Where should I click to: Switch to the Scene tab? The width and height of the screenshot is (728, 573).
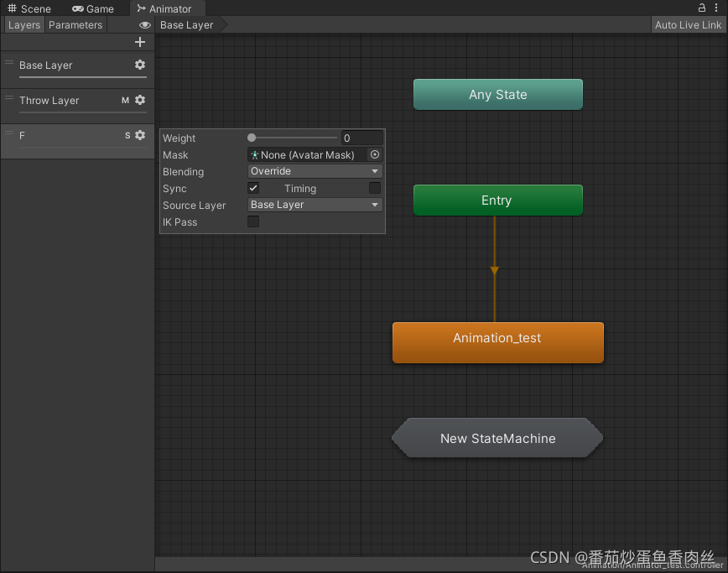(x=29, y=9)
